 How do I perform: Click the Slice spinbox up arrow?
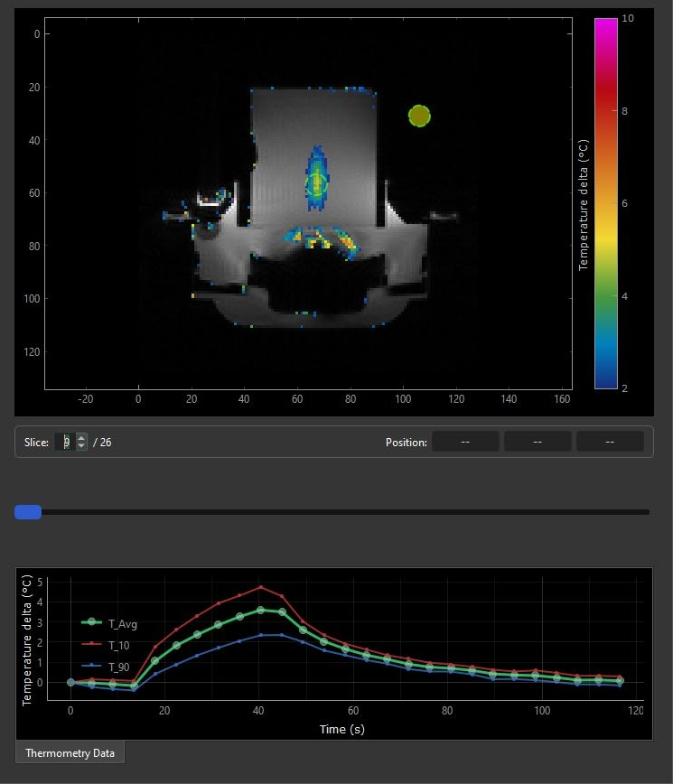tap(82, 438)
